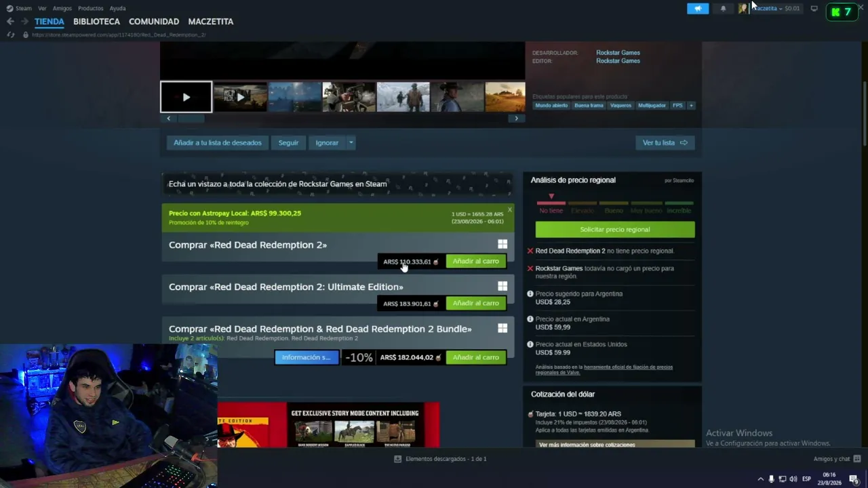Switch to the BIBLIOTECA tab
The width and height of the screenshot is (868, 488).
point(96,22)
